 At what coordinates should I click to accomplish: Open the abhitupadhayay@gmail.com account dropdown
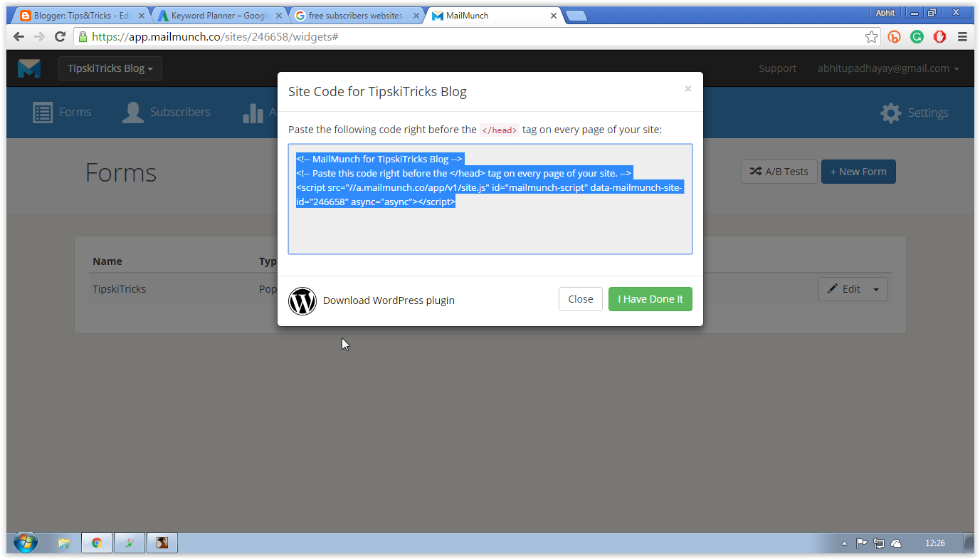[x=888, y=68]
